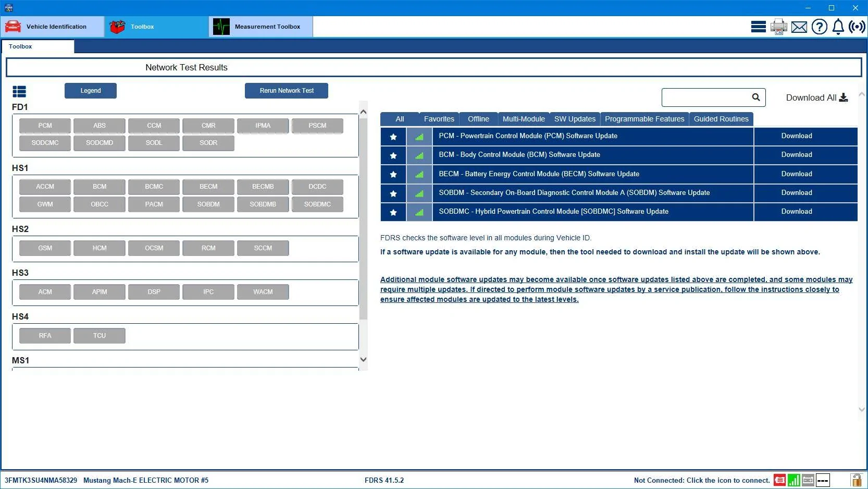Screen dimensions: 868x489
Task: Favorite the PCM Software Update star
Action: pos(393,137)
